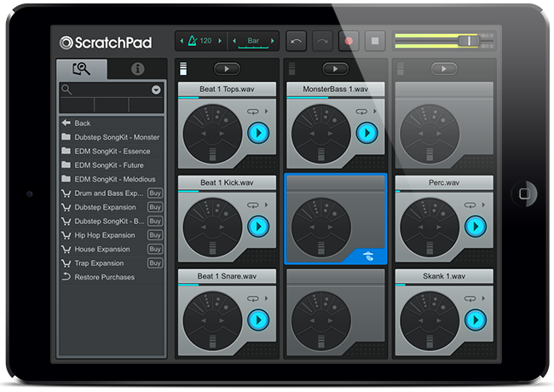Play the second column of pads
This screenshot has height=392, width=554.
[x=335, y=69]
